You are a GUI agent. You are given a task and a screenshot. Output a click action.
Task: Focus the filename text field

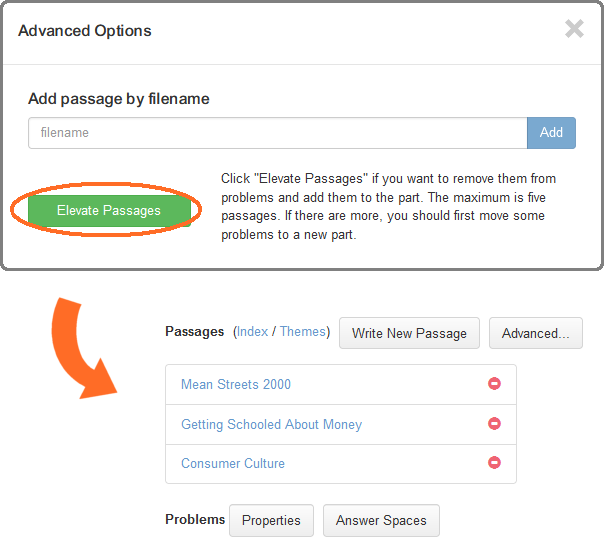coord(277,133)
